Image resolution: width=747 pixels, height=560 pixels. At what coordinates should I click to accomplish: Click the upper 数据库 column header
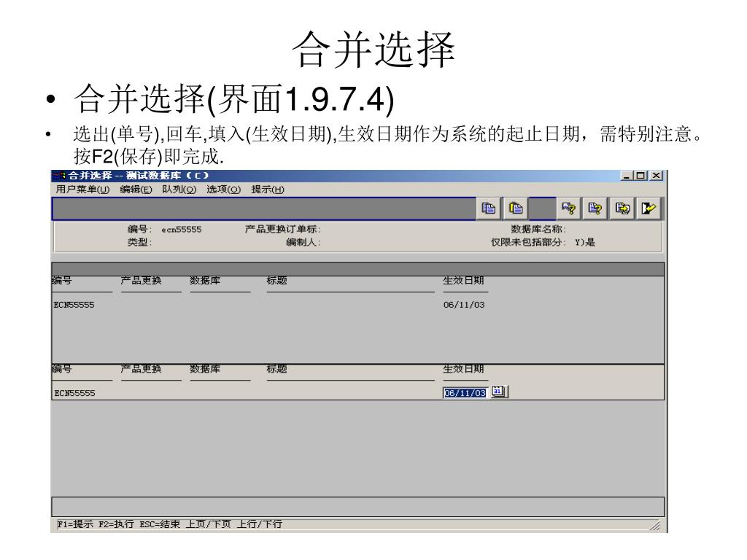205,281
